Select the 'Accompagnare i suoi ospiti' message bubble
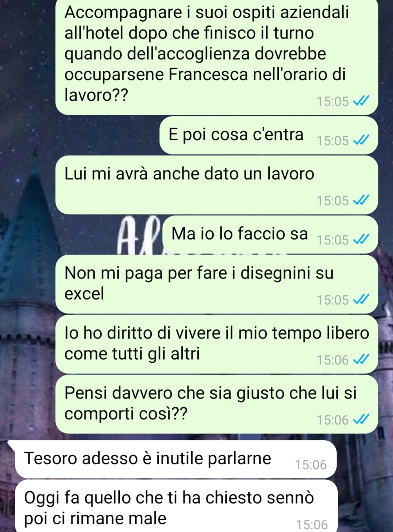This screenshot has height=532, width=393. coord(217,57)
